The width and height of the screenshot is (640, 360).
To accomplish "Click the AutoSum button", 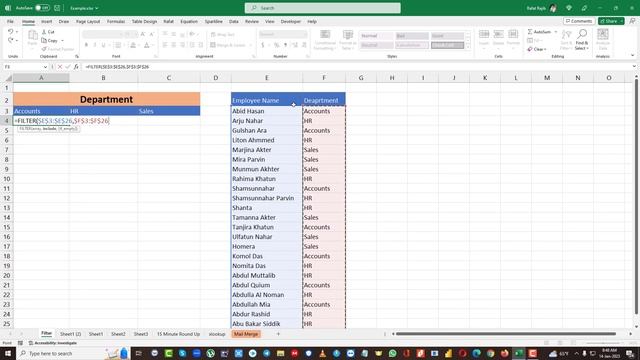I will [x=540, y=31].
